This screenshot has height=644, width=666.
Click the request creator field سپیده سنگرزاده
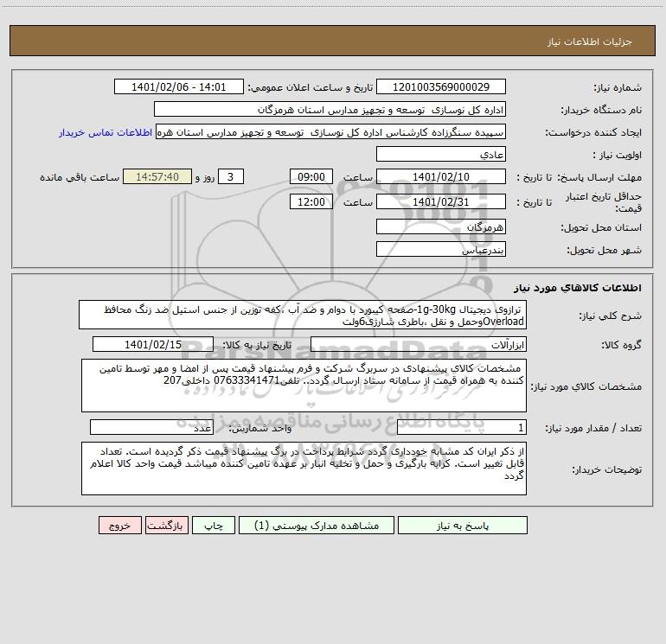pyautogui.click(x=331, y=132)
